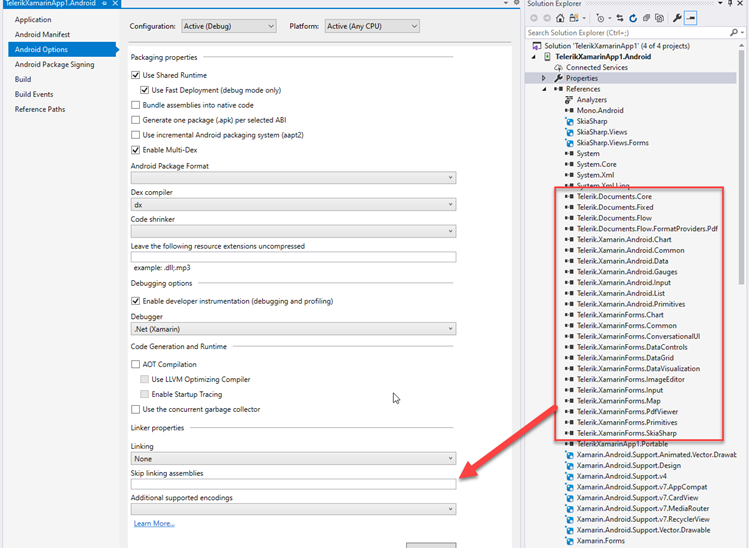Click the Learn More link
749x548 pixels.
[x=154, y=524]
